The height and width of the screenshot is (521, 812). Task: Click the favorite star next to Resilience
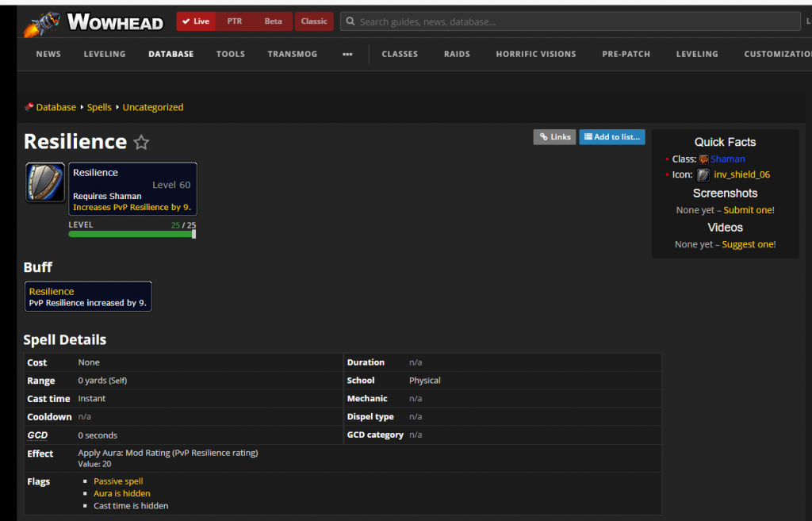[141, 143]
